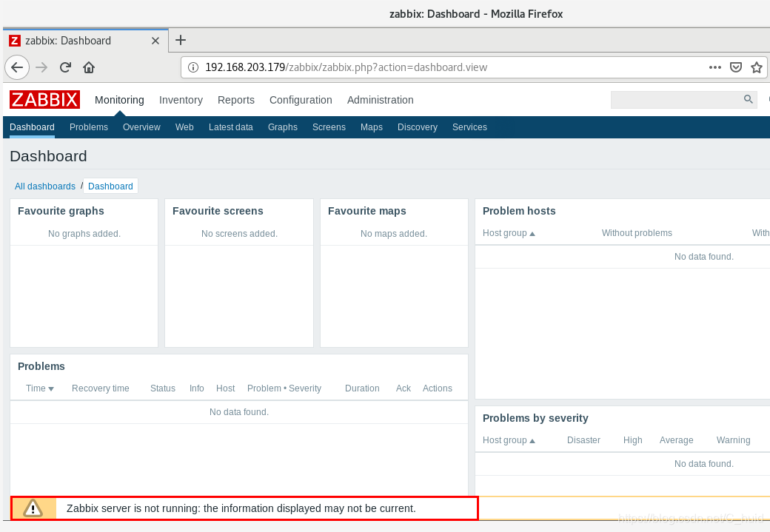This screenshot has height=532, width=770.
Task: Open the Maps submenu
Action: [x=371, y=127]
